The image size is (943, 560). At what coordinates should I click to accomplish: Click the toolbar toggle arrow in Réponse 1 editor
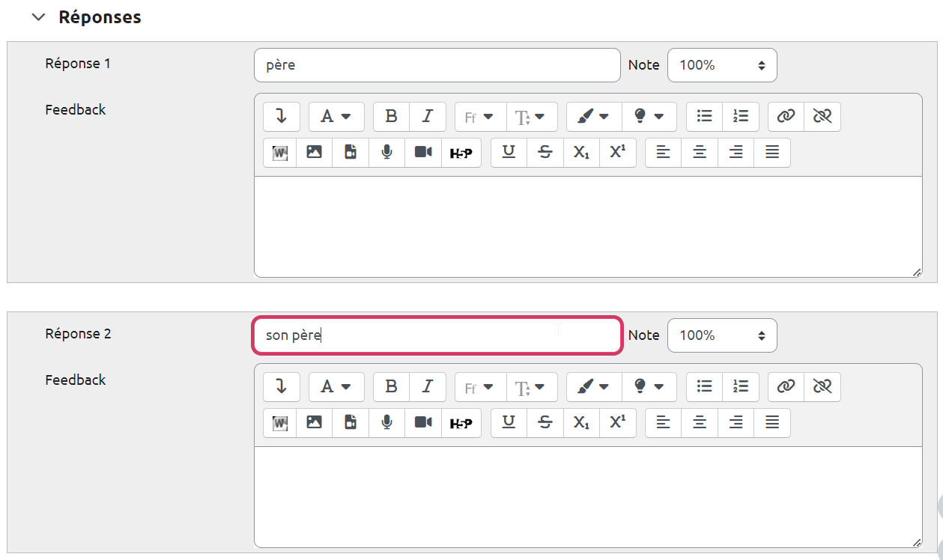(x=281, y=117)
